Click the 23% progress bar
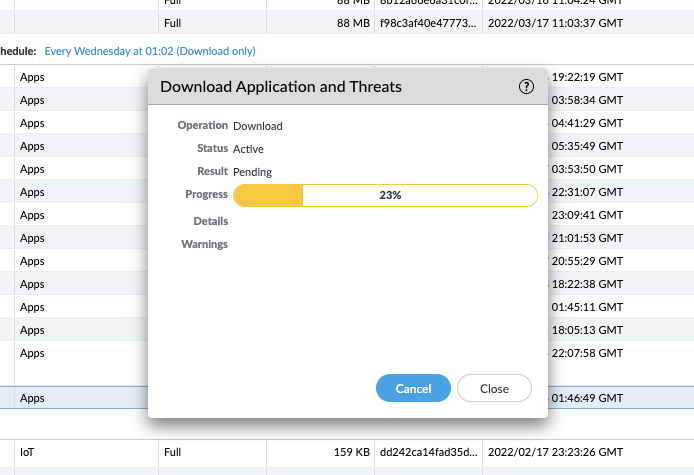The height and width of the screenshot is (475, 694). [385, 195]
